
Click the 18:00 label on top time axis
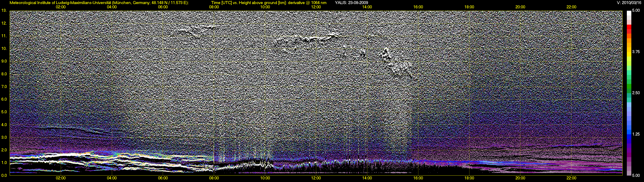tap(469, 7)
